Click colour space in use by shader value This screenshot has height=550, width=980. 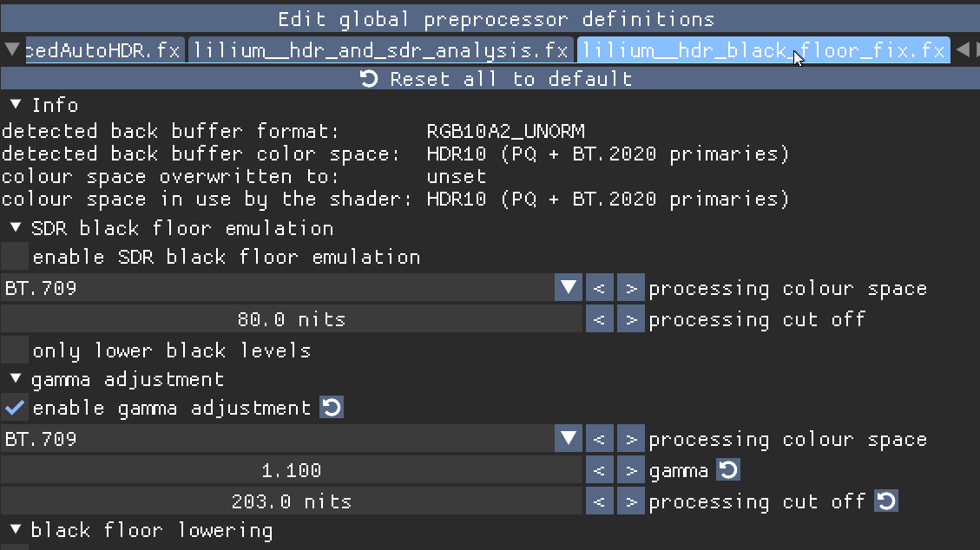pos(608,200)
